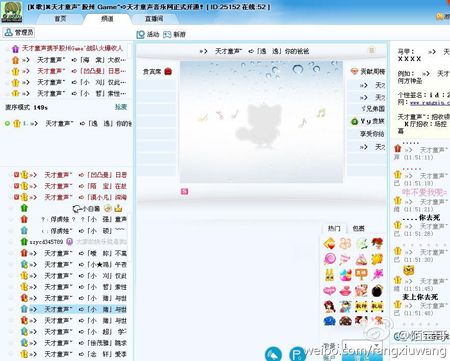Select the pink heart gift icon

(x=329, y=291)
